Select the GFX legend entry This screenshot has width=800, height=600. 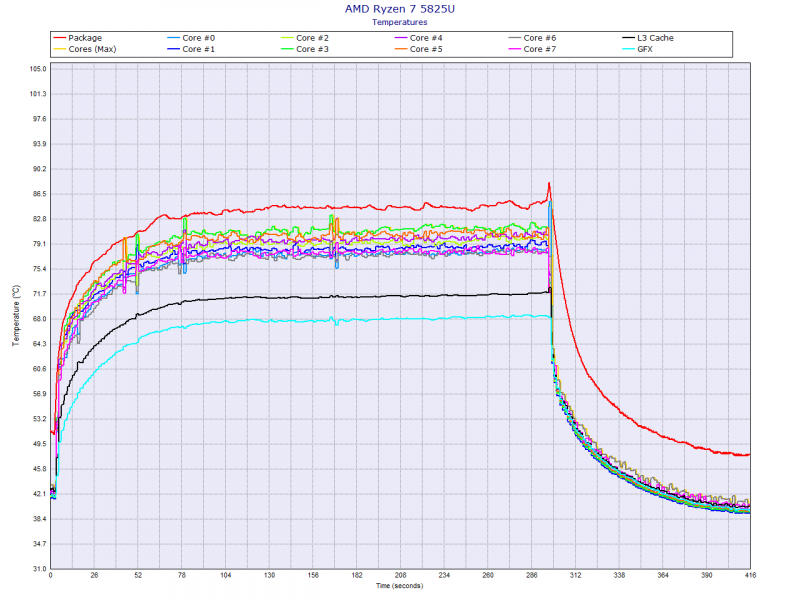pos(647,49)
